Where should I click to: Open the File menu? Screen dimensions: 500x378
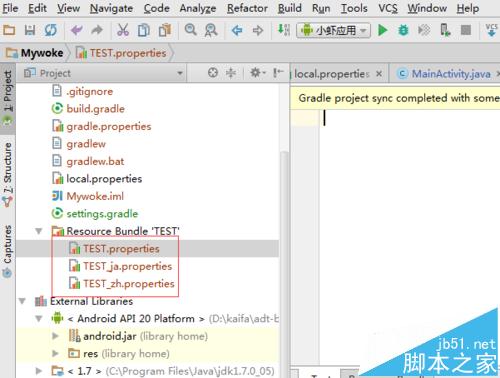point(10,8)
